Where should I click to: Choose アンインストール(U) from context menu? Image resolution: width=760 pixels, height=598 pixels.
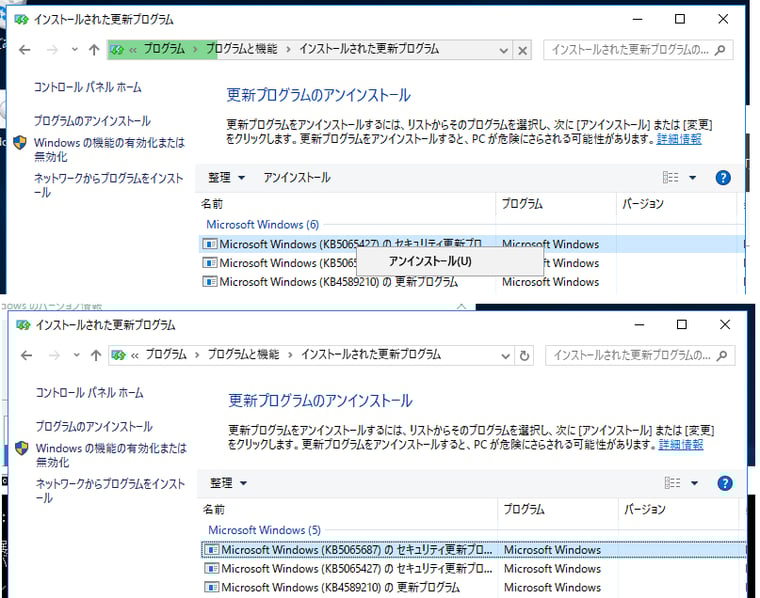(449, 262)
